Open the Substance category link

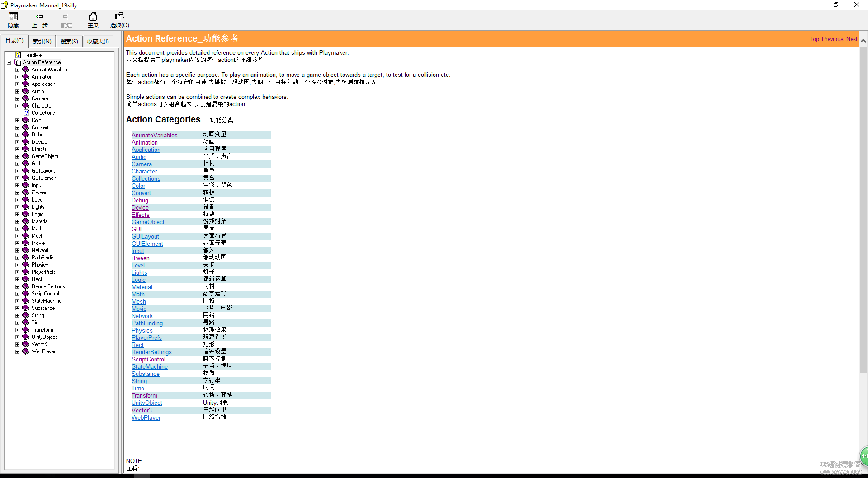point(145,374)
